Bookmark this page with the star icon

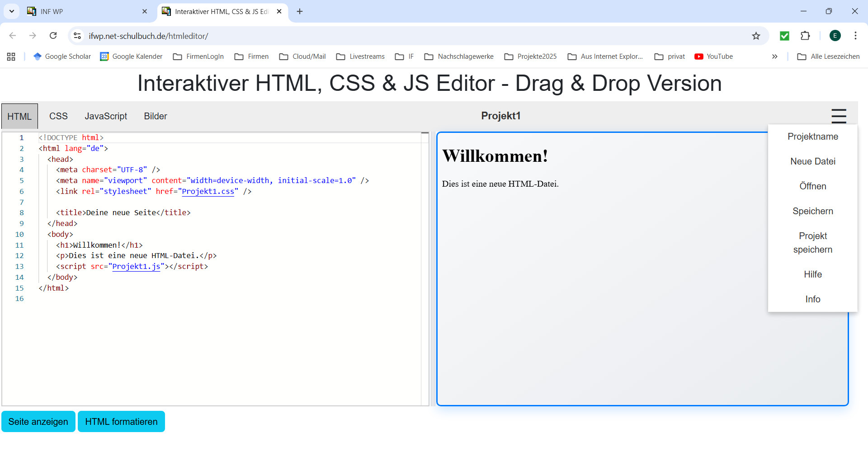756,36
